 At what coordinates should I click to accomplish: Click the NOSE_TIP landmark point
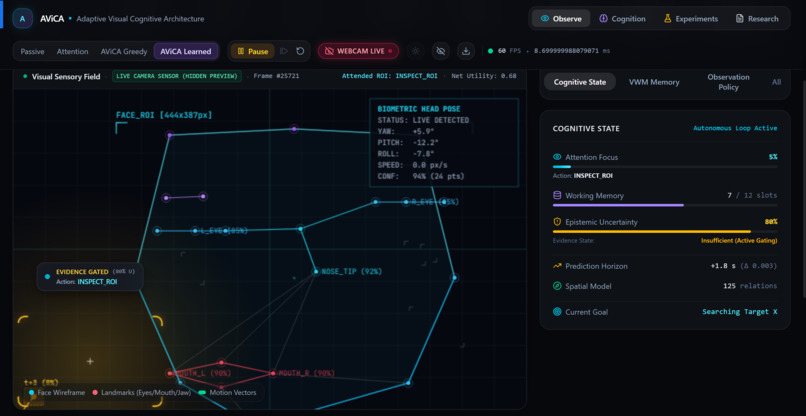(x=317, y=272)
